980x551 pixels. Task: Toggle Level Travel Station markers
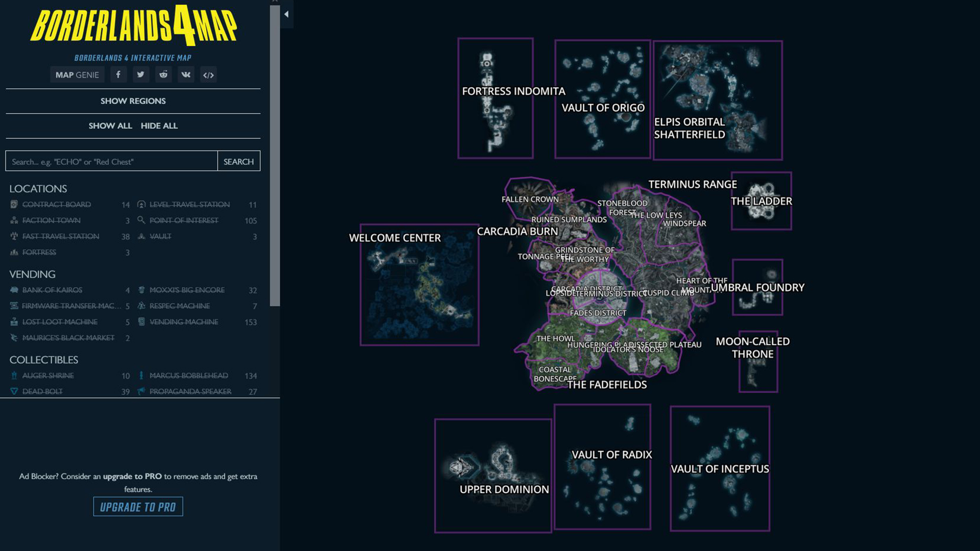click(x=198, y=205)
